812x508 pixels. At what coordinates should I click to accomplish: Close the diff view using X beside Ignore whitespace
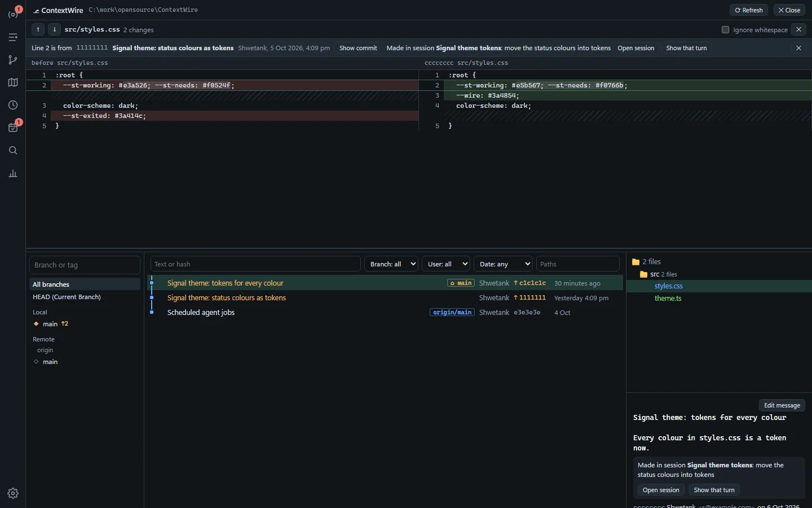coord(798,29)
